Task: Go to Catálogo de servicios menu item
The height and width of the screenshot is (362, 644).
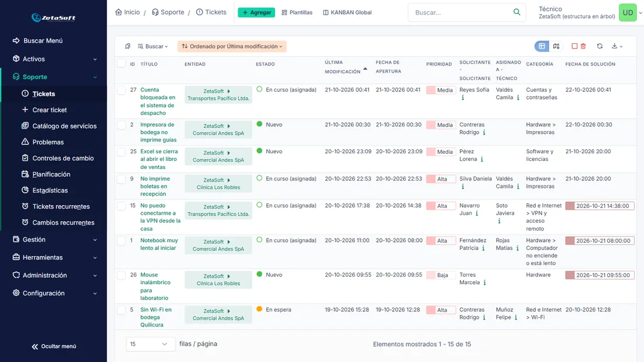Action: click(x=64, y=126)
